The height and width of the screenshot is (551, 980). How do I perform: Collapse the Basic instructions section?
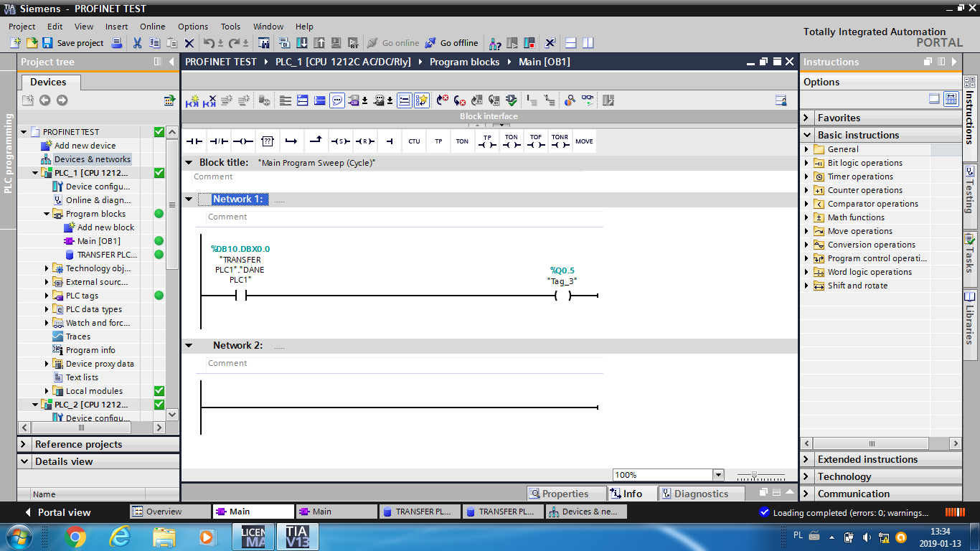coord(808,135)
